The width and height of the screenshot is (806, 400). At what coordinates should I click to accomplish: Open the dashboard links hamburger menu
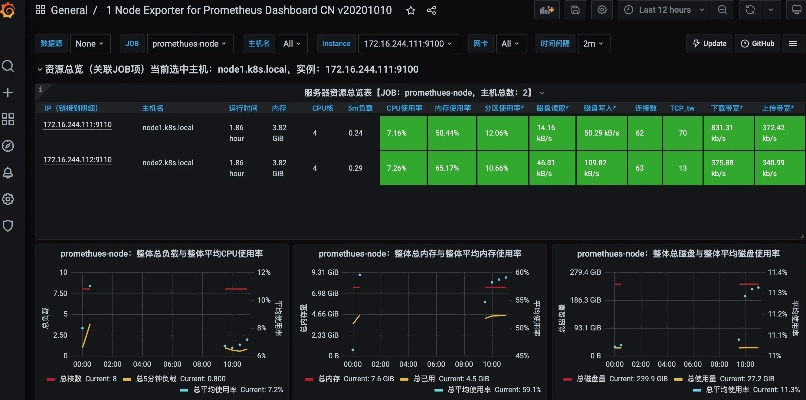793,44
